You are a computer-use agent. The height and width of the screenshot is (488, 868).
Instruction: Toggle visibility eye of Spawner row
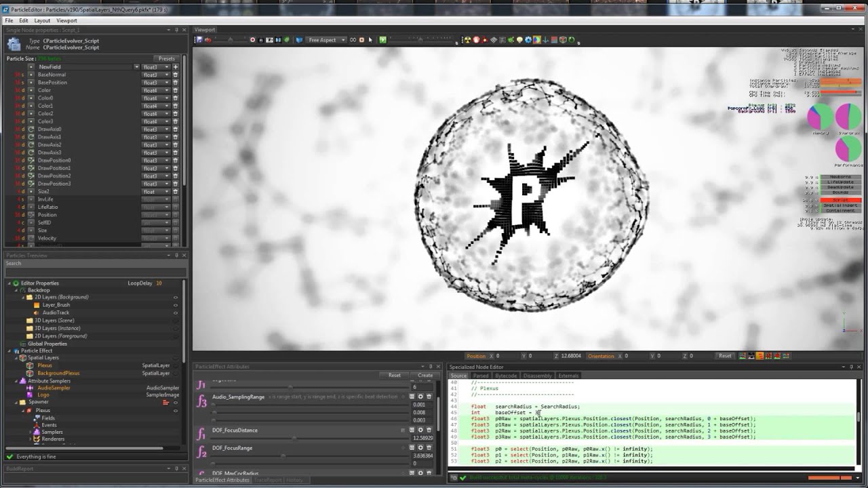176,403
